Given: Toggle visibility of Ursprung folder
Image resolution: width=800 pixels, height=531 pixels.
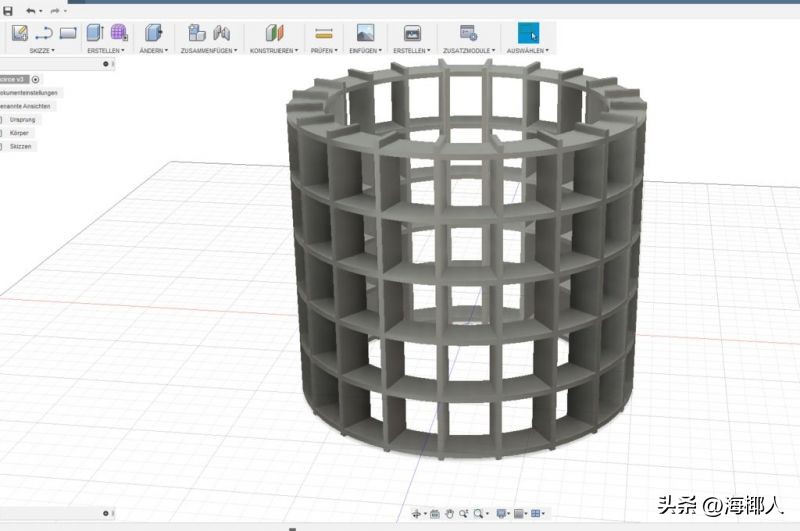Looking at the screenshot, I should (x=1, y=119).
